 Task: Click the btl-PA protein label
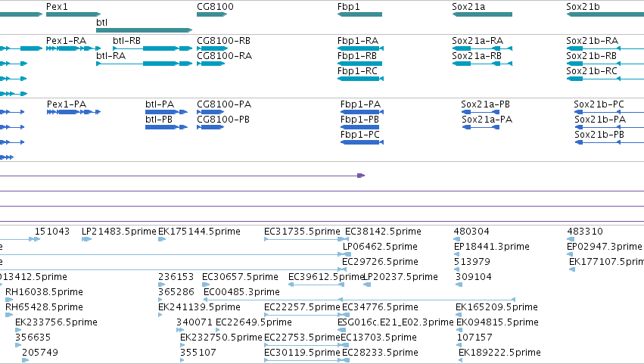point(160,104)
